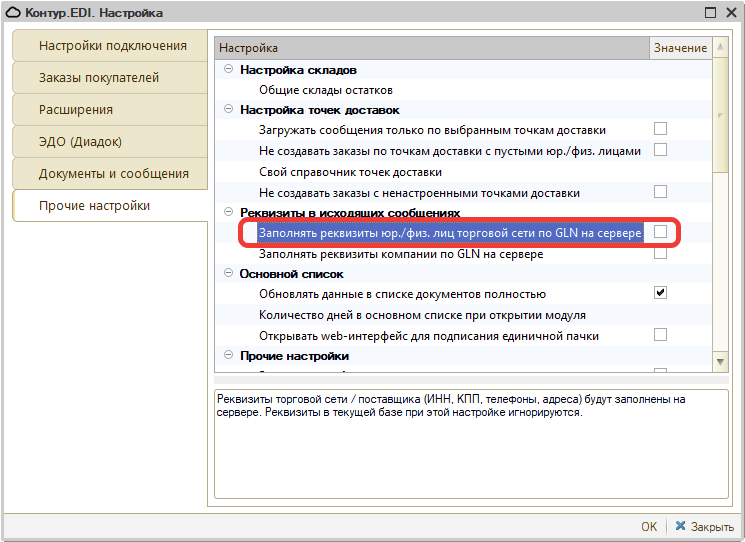Close the window using the title bar X
The image size is (745, 542).
click(731, 13)
